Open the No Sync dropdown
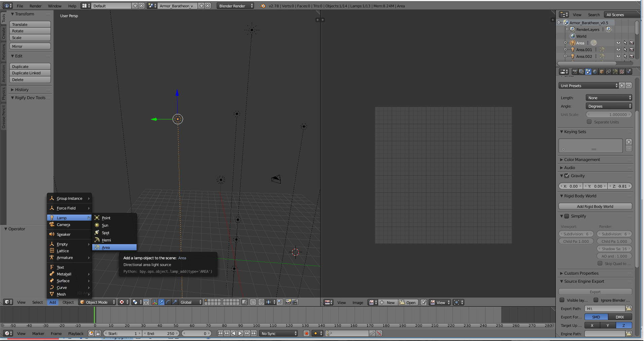Image resolution: width=644 pixels, height=341 pixels. click(279, 333)
